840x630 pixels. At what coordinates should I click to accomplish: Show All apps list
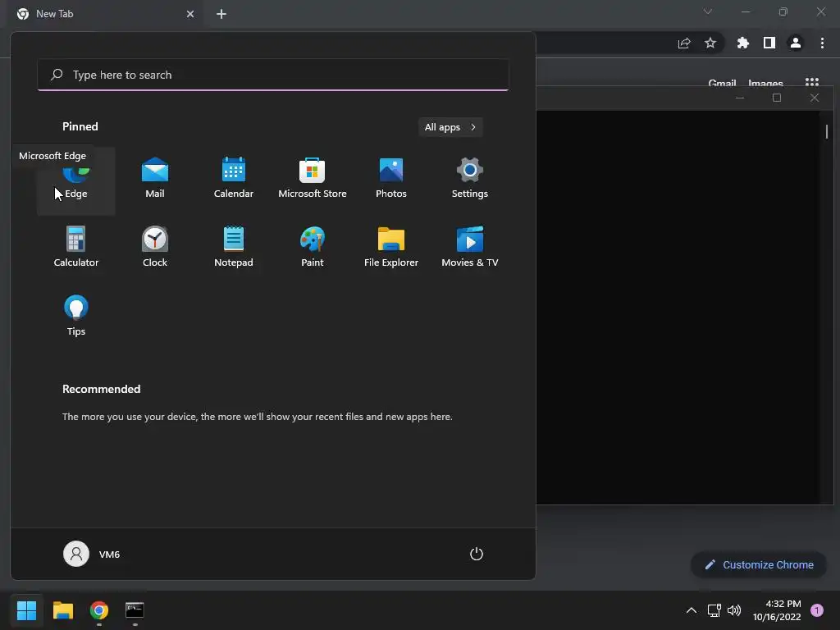point(450,127)
